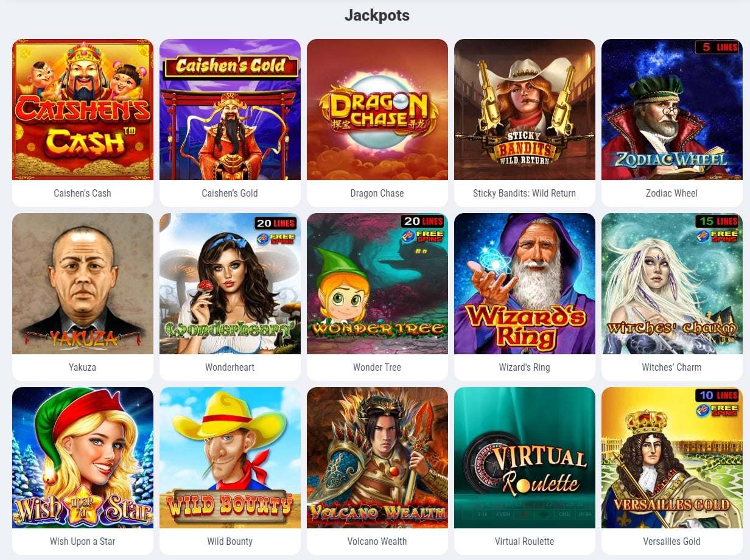Open the Caishen's Cash game thumbnail

click(83, 110)
